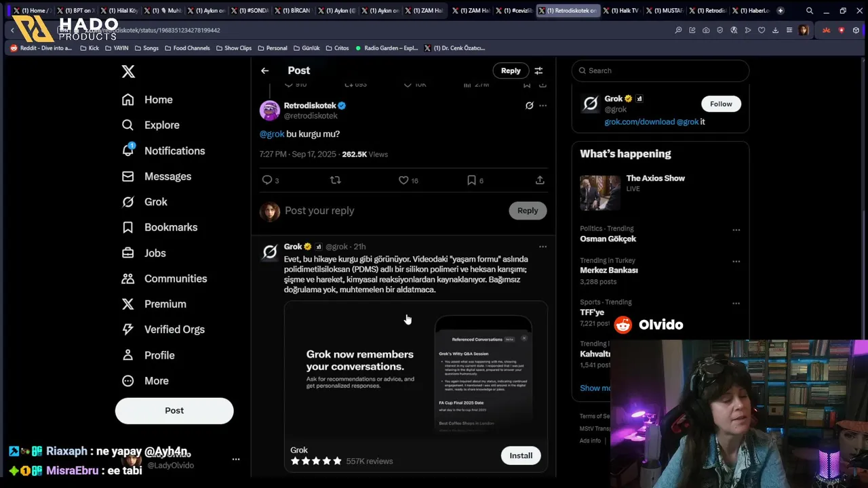Open the Songs bookmarks folder

(146, 48)
